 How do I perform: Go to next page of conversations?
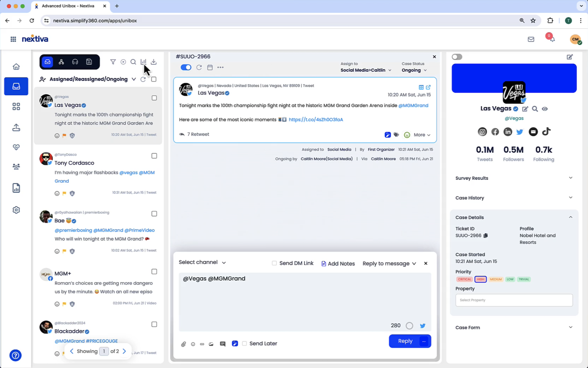point(124,351)
